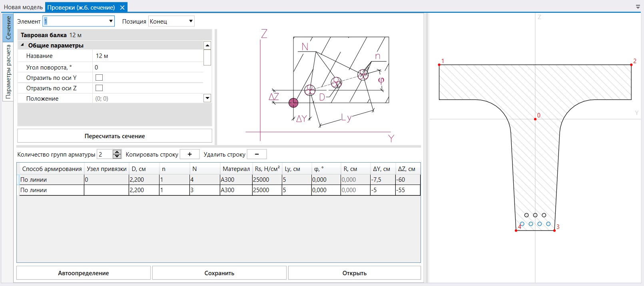The image size is (644, 286).
Task: Click the ΔZ cell with value -55
Action: pyautogui.click(x=408, y=190)
